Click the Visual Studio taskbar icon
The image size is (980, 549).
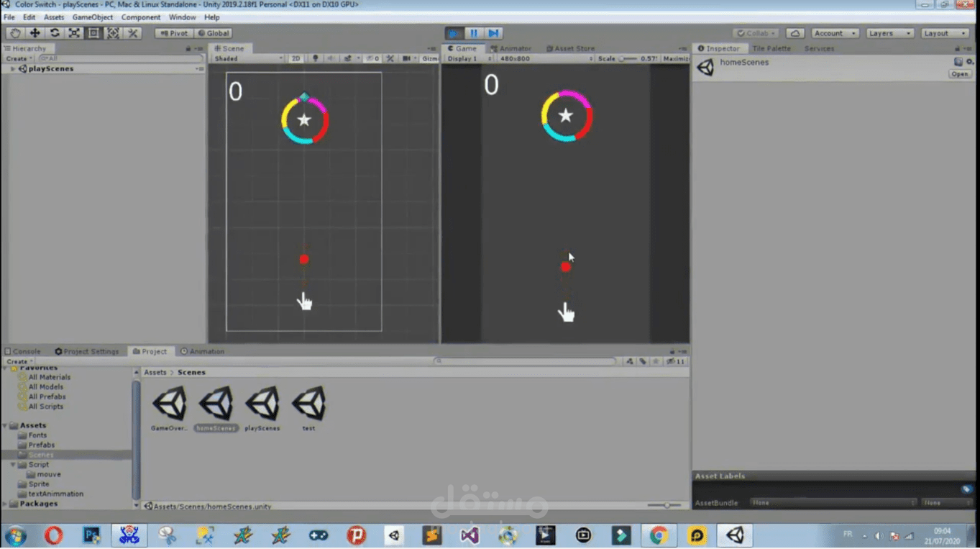470,535
